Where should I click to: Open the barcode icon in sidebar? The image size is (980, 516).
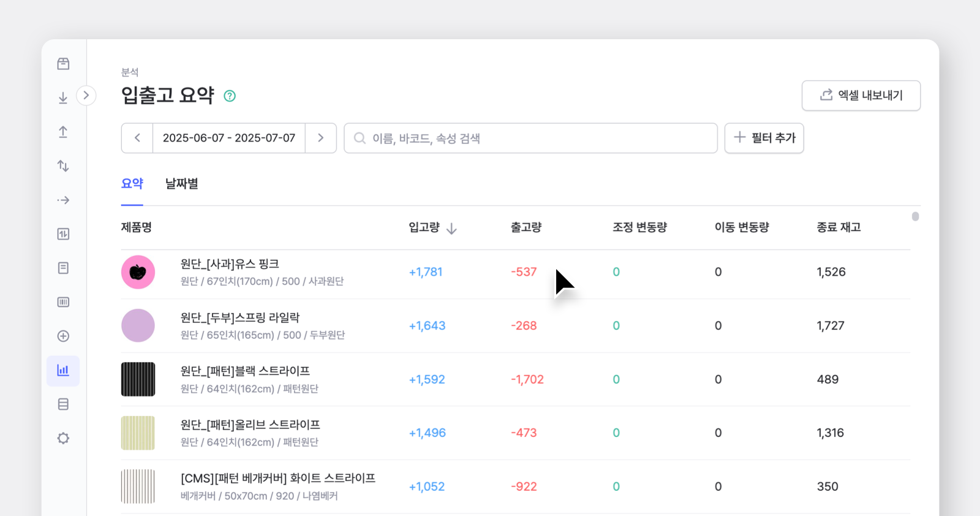[x=63, y=302]
